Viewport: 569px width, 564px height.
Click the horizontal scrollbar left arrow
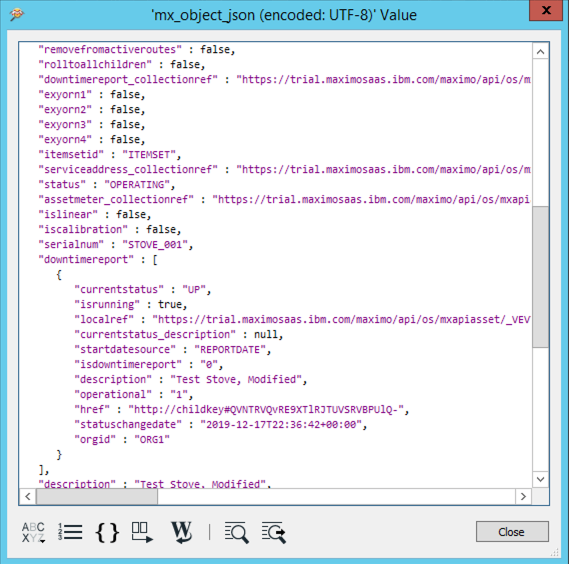pos(28,496)
